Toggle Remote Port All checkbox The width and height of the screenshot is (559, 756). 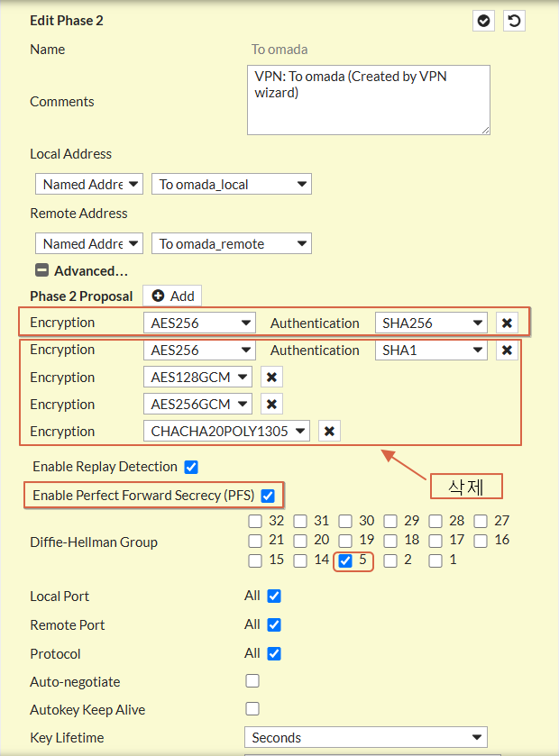[274, 624]
